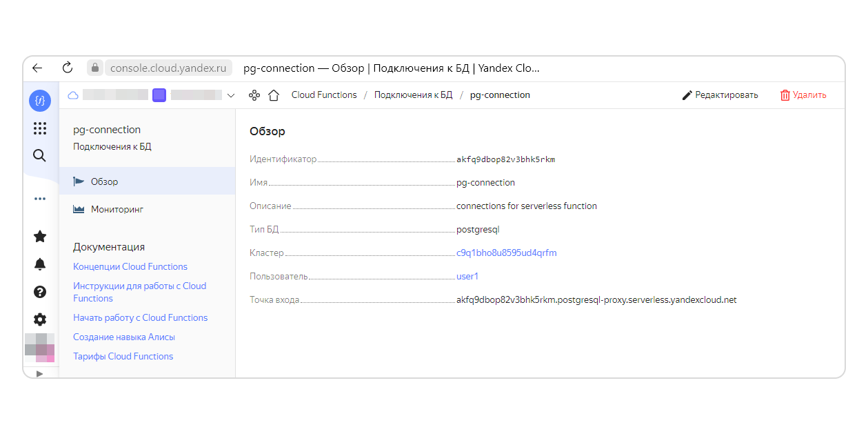Click the address bar URL console.cloud.yandex.ru
This screenshot has width=868, height=434.
pos(168,68)
